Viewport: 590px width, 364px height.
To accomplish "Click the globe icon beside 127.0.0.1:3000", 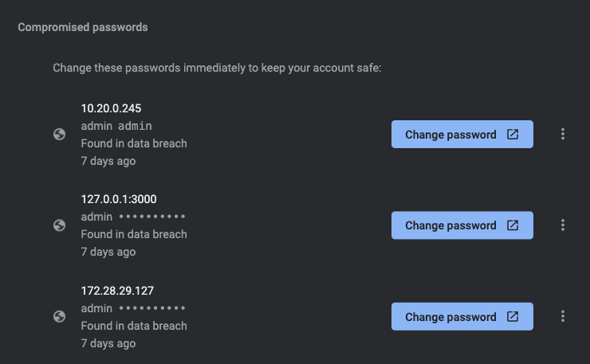I will [59, 225].
